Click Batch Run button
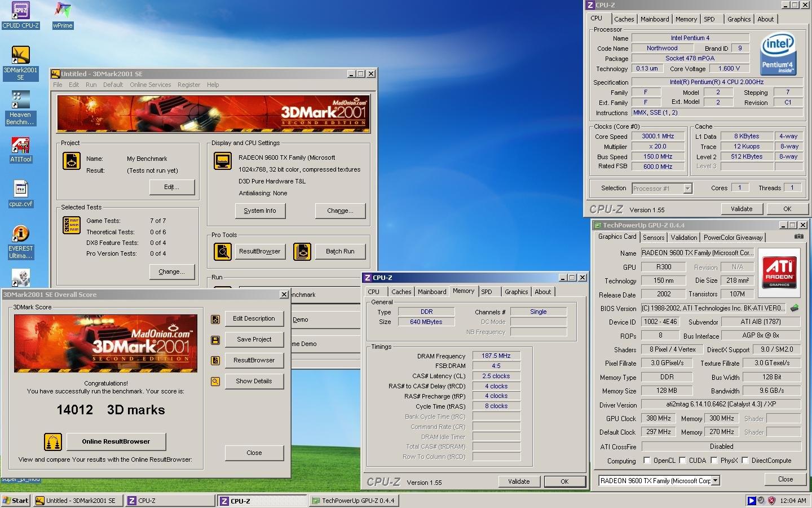This screenshot has width=812, height=508. coord(340,251)
